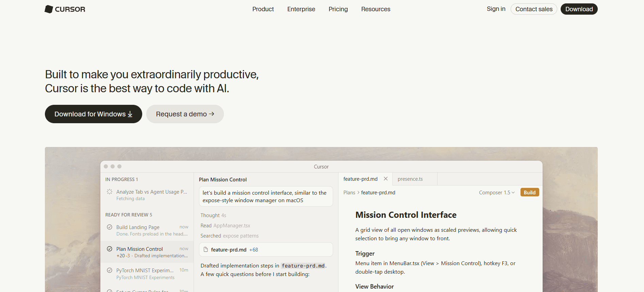Click the IN PROGRESS 1 section header

[x=121, y=179]
